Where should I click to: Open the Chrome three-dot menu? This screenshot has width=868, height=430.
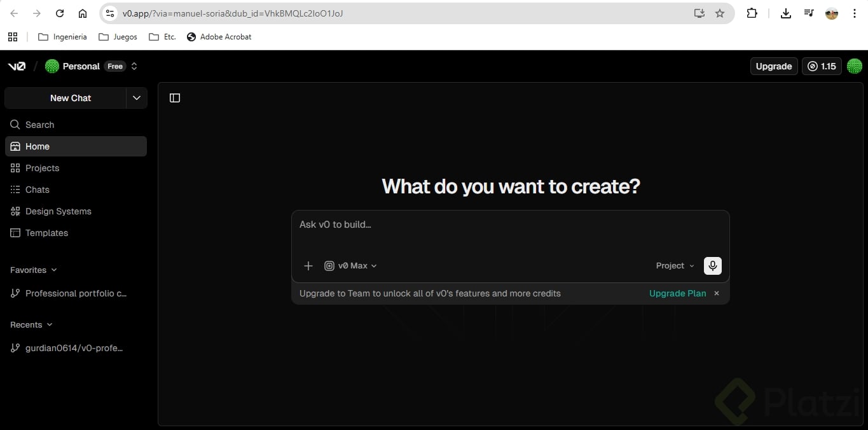[x=855, y=13]
